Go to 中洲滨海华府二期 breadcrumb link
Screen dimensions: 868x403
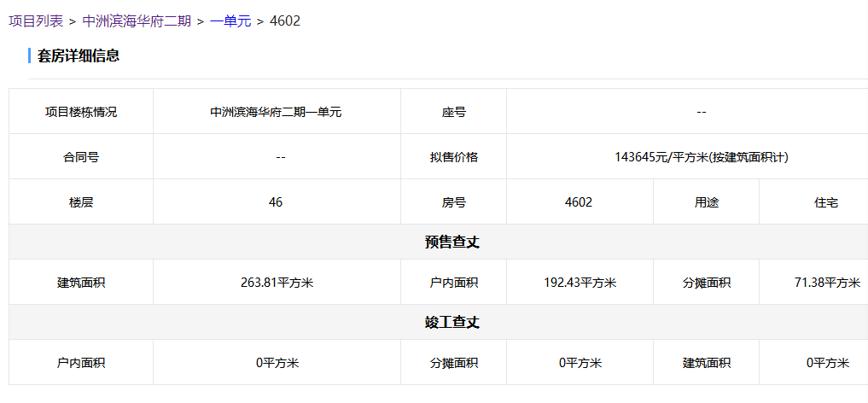coord(137,20)
